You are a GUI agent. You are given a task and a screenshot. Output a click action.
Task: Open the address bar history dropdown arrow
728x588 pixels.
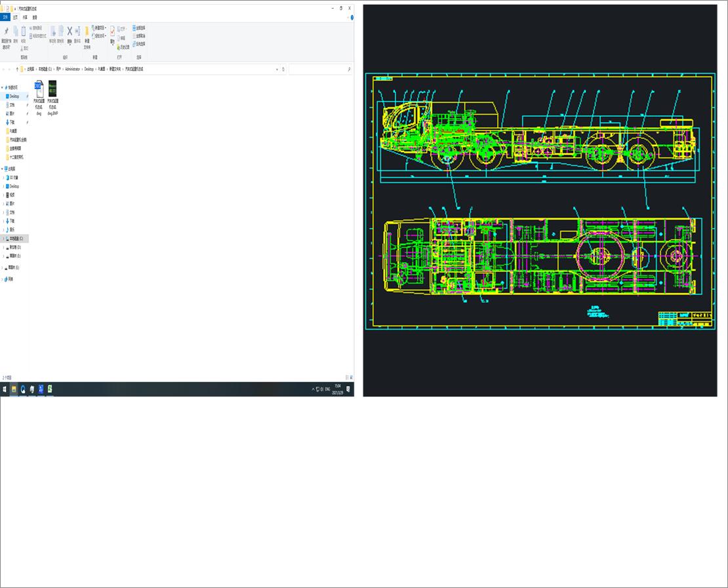(x=277, y=69)
